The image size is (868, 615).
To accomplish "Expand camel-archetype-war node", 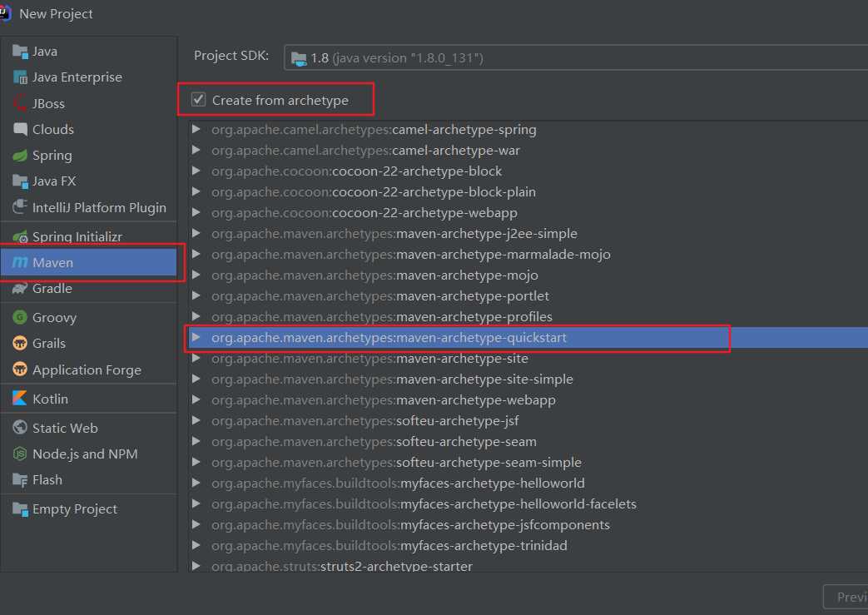I will (196, 150).
